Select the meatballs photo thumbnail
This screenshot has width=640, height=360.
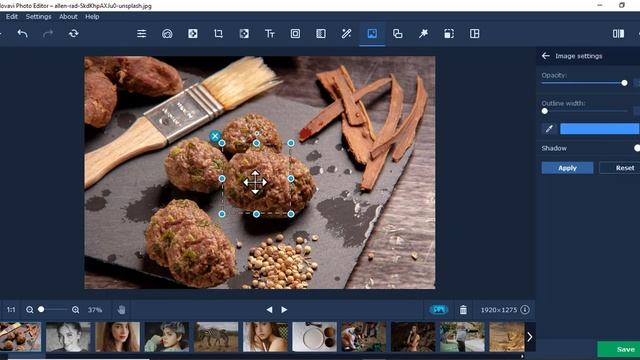pos(20,337)
